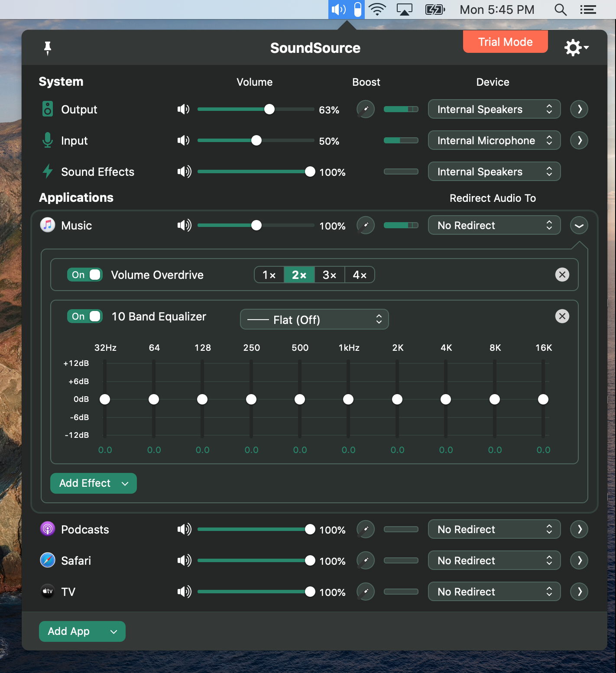Select 2× overdrive multiplier
This screenshot has height=673, width=616.
299,275
